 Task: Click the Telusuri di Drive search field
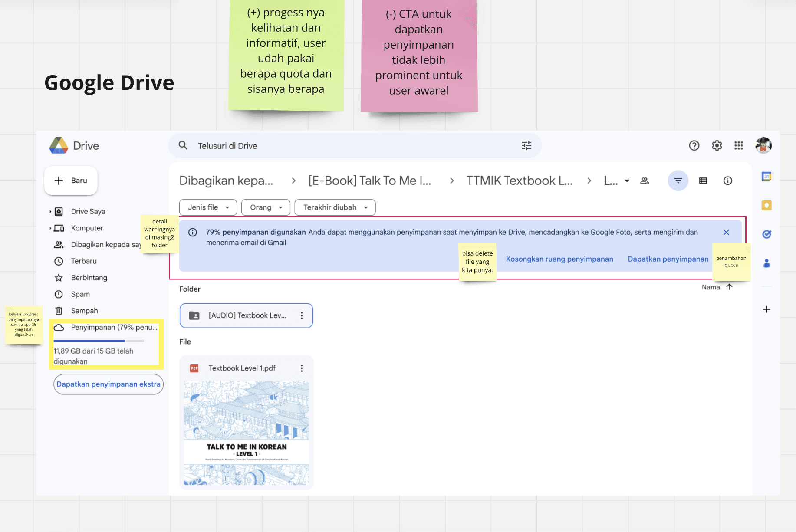coord(355,146)
